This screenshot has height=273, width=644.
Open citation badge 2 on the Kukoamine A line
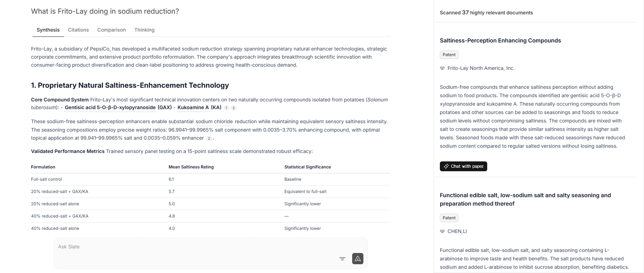coord(234,108)
